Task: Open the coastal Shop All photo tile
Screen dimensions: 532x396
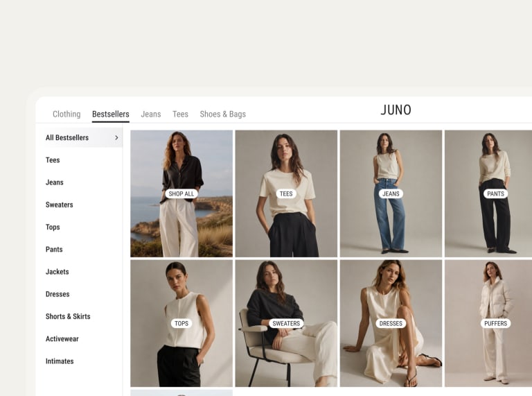Action: tap(181, 193)
